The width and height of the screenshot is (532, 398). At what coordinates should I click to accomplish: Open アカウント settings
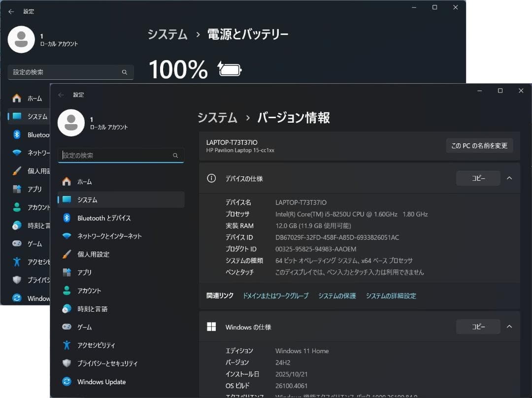pyautogui.click(x=89, y=291)
